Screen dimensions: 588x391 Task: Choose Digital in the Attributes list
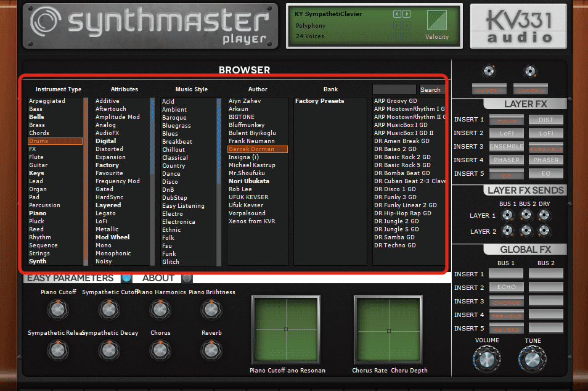click(x=106, y=141)
